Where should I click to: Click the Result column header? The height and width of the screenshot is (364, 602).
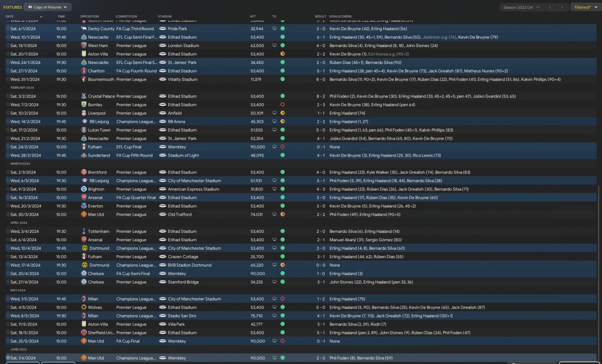pos(320,16)
